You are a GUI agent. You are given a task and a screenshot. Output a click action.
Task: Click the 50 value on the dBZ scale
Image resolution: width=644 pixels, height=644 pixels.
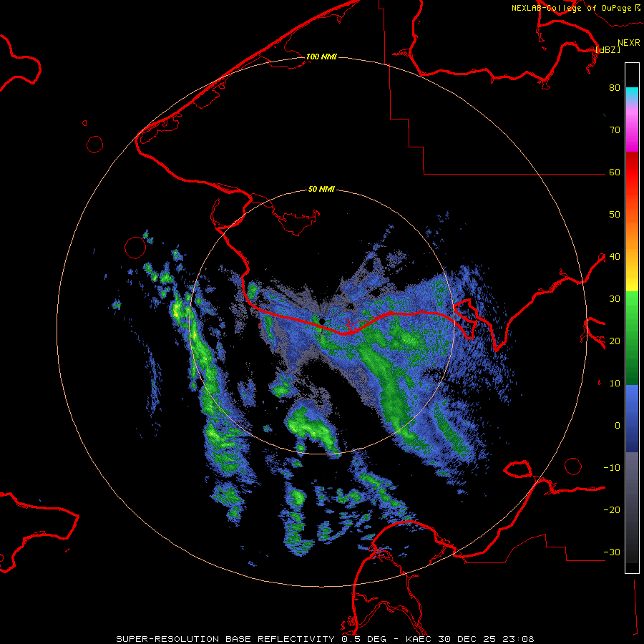tap(615, 215)
